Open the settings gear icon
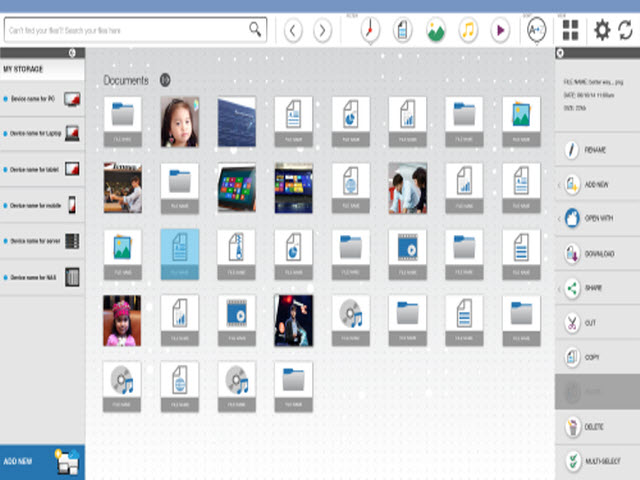Viewport: 640px width, 480px height. 601,30
